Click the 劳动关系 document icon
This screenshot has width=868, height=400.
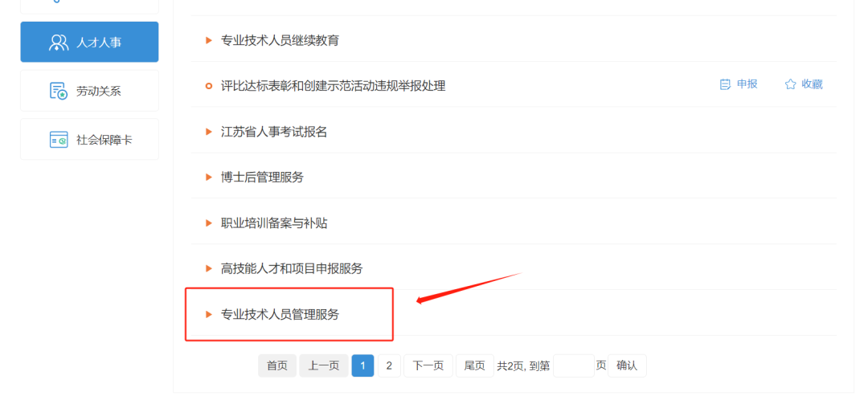(x=58, y=91)
